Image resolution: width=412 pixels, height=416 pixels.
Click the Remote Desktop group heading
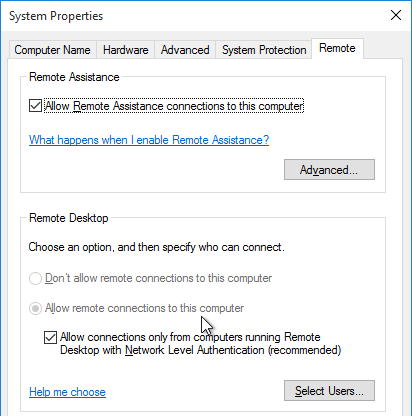pyautogui.click(x=69, y=218)
